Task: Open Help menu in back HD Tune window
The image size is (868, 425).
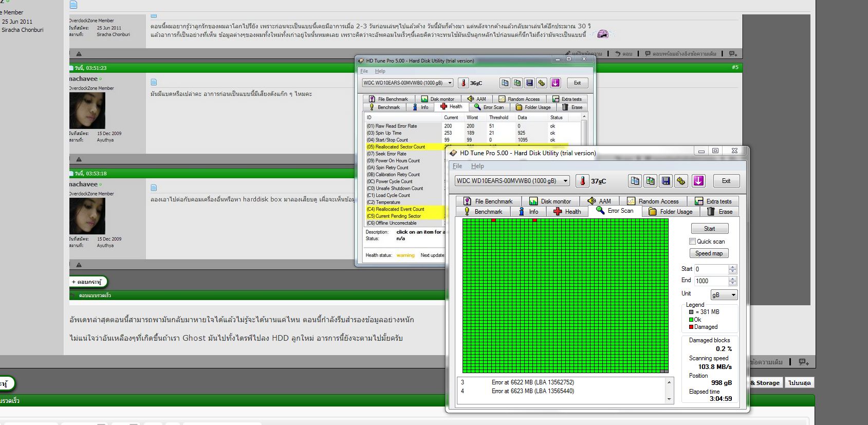Action: point(380,71)
